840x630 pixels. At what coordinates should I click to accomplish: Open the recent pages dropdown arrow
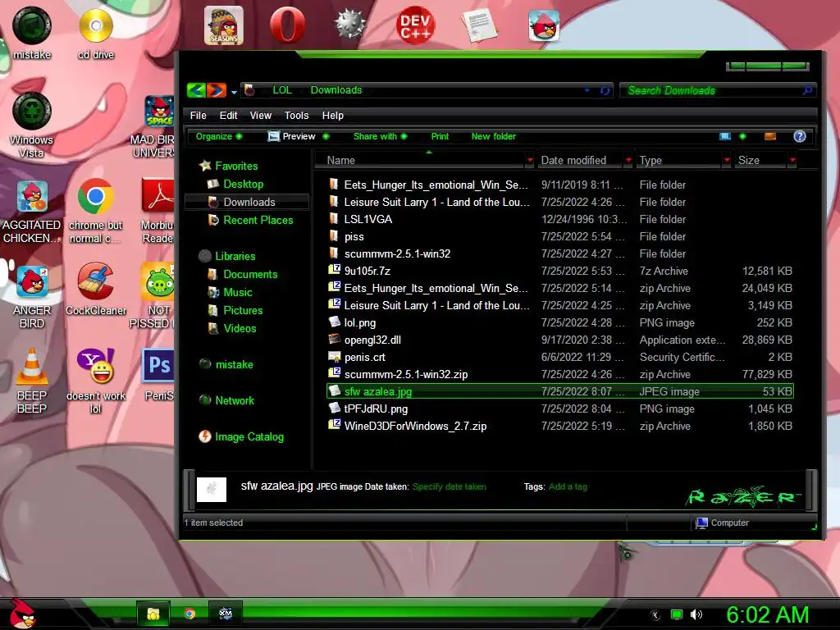click(234, 92)
